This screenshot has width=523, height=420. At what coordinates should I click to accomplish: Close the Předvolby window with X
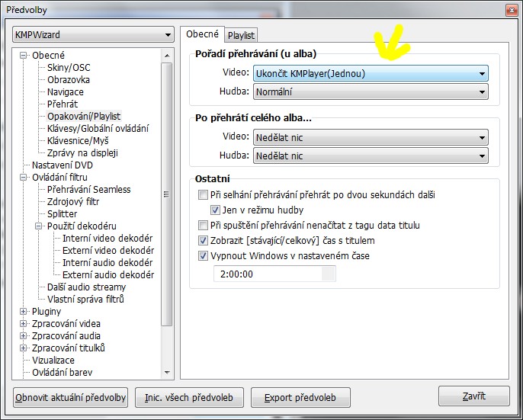tap(512, 11)
